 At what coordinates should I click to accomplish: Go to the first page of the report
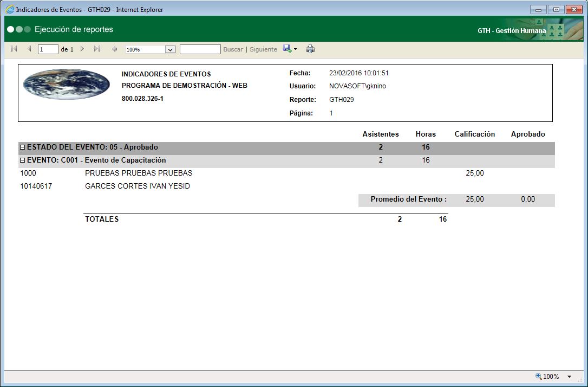[x=13, y=49]
